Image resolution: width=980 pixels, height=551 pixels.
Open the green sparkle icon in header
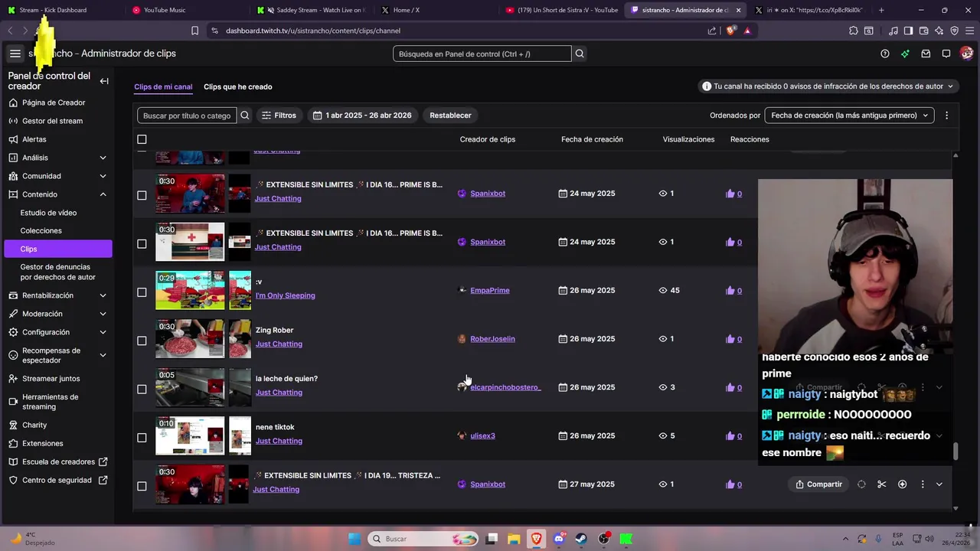tap(905, 54)
